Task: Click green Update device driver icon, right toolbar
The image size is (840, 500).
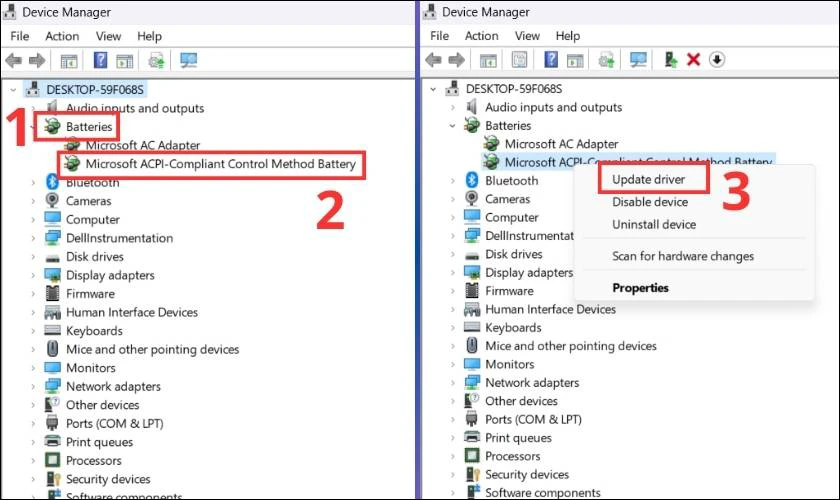Action: (x=669, y=60)
